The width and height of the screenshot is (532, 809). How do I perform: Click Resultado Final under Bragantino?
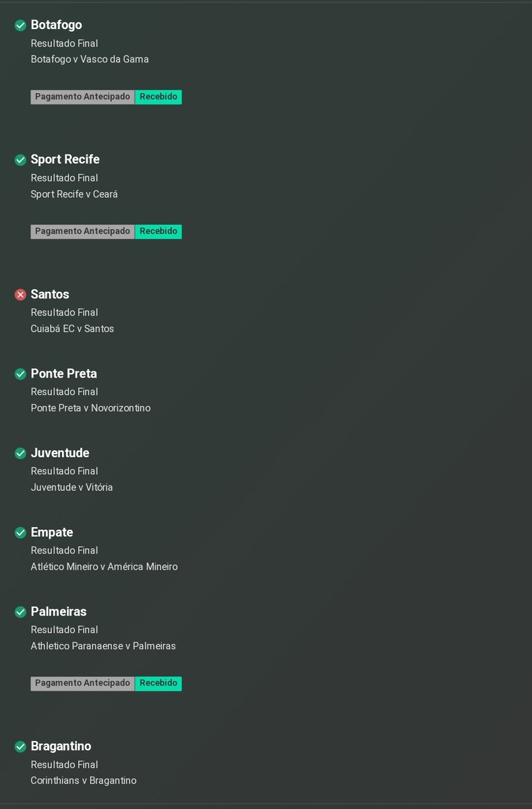pyautogui.click(x=65, y=765)
